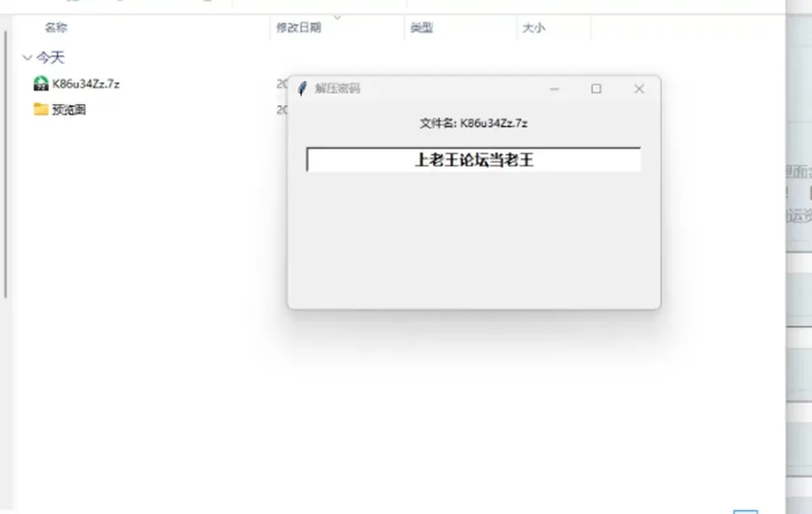Select the 预览图 folder icon
This screenshot has width=812, height=514.
click(41, 109)
